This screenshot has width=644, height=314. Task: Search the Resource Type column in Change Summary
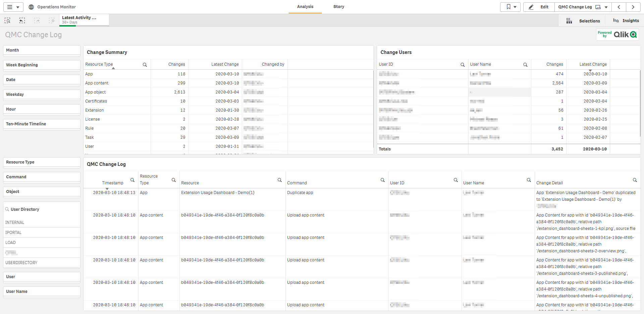point(145,65)
